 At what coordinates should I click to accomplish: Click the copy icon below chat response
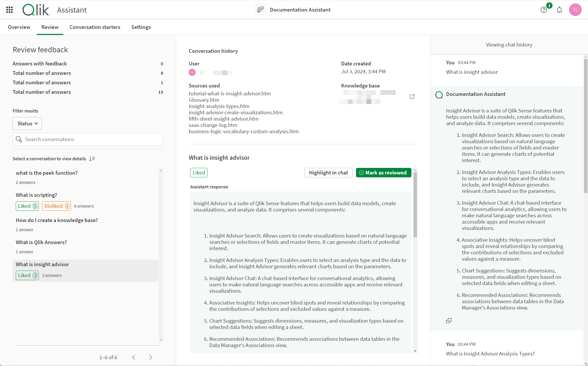pos(449,321)
